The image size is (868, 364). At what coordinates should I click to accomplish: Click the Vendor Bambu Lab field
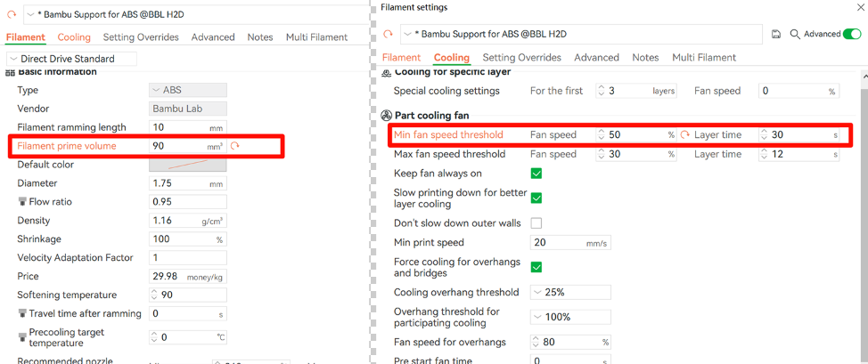pos(188,109)
